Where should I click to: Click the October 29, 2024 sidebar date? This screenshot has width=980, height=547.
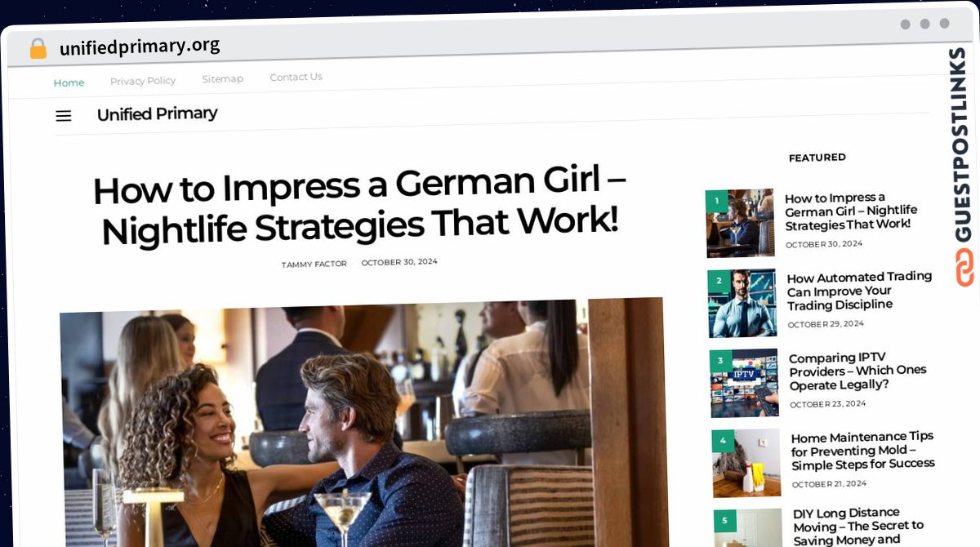pyautogui.click(x=826, y=324)
